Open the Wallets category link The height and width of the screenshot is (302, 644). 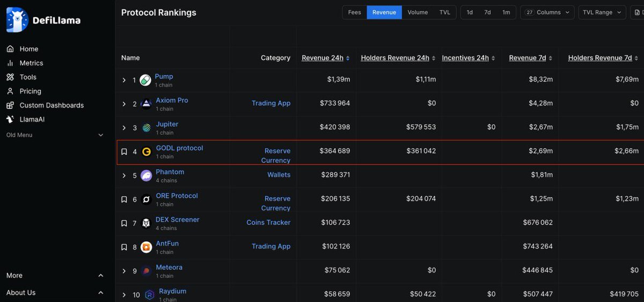(x=279, y=175)
